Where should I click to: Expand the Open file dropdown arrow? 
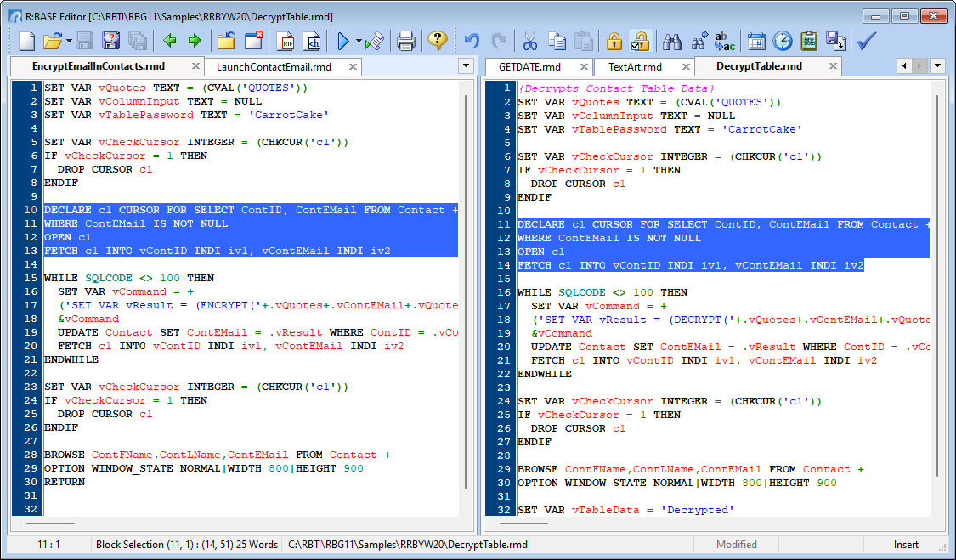pos(69,42)
